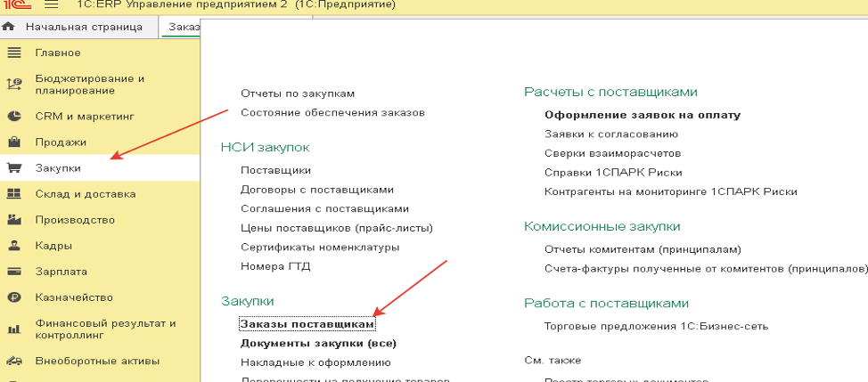Open Отчеты по закупкам
The image size is (868, 382).
click(x=298, y=94)
